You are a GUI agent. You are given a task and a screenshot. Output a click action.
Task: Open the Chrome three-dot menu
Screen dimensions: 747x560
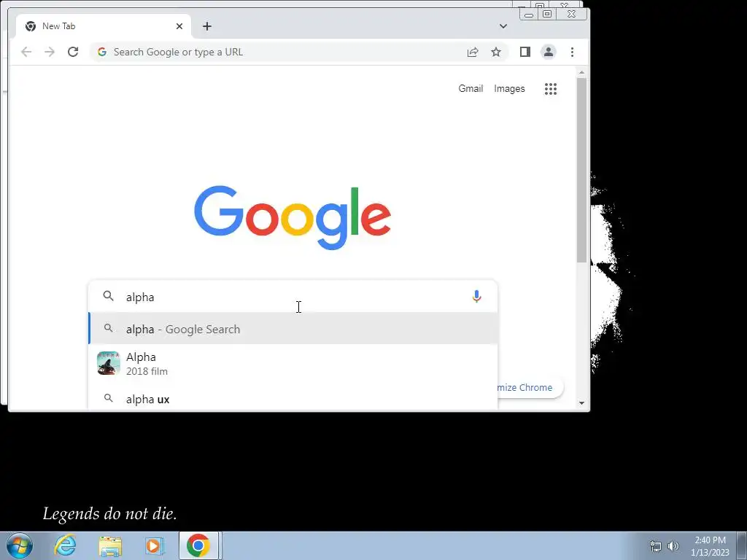(572, 52)
